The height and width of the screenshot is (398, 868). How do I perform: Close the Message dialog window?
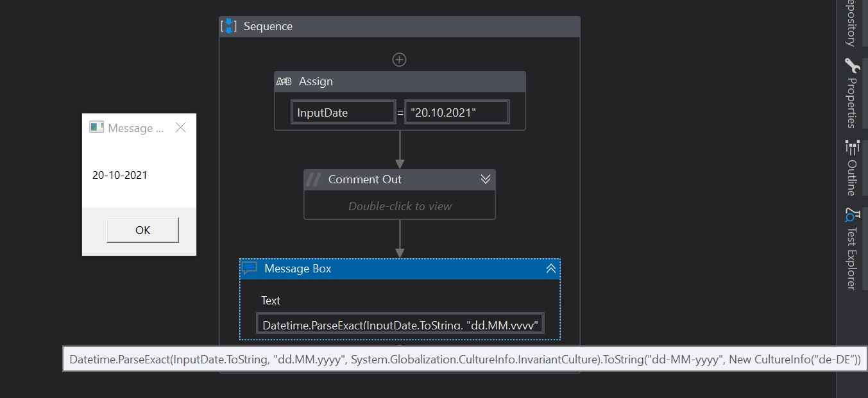tap(181, 128)
